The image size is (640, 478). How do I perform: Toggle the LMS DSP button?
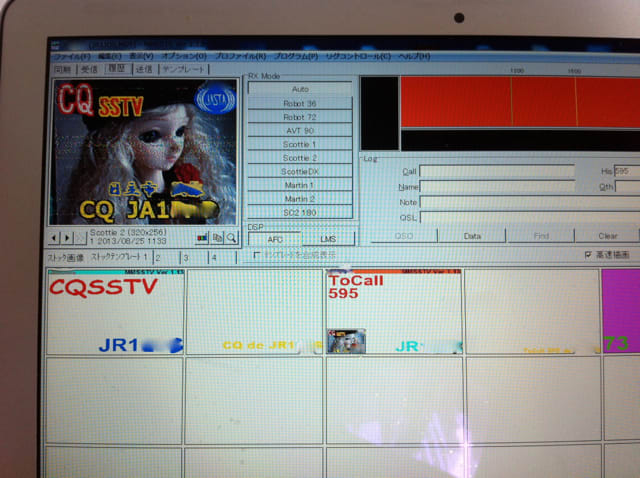[x=328, y=239]
